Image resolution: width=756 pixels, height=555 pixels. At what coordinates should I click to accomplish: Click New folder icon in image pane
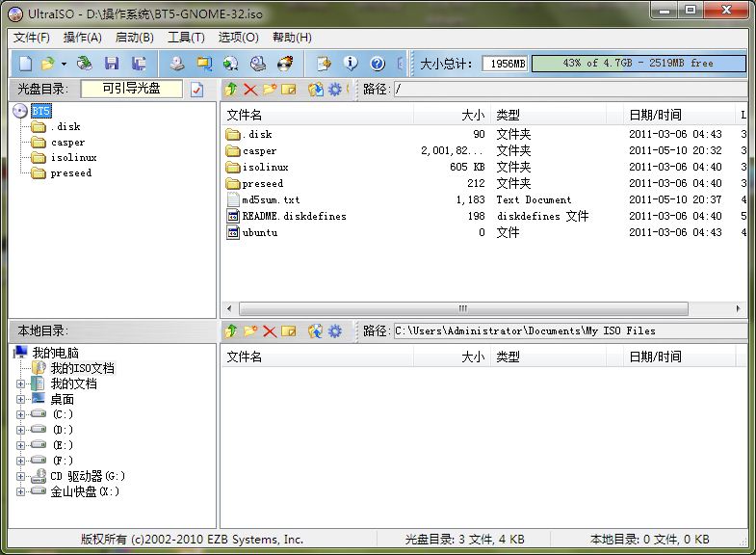270,90
